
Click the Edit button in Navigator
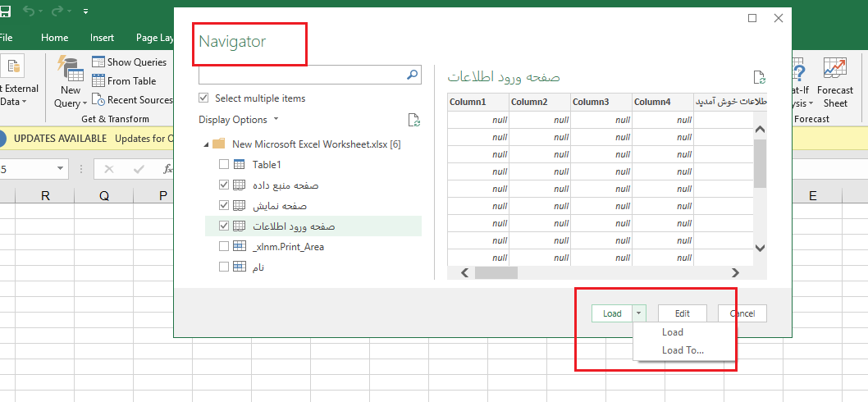[682, 313]
